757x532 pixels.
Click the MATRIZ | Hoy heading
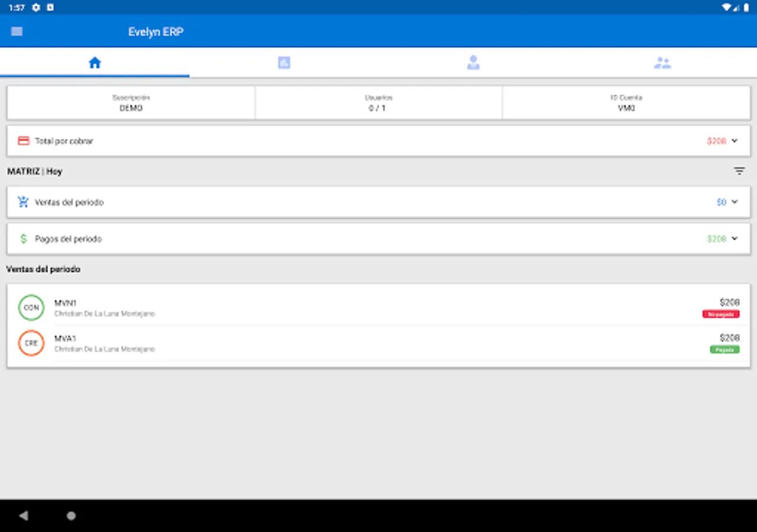[35, 171]
